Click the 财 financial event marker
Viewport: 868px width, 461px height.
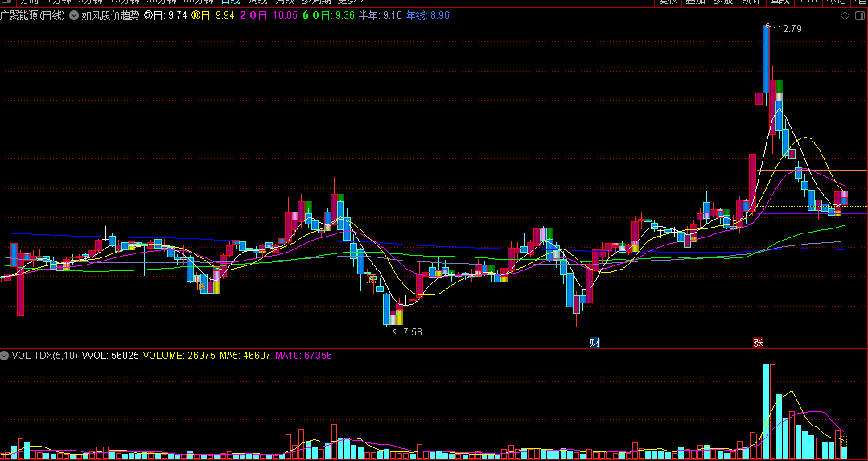pyautogui.click(x=594, y=343)
